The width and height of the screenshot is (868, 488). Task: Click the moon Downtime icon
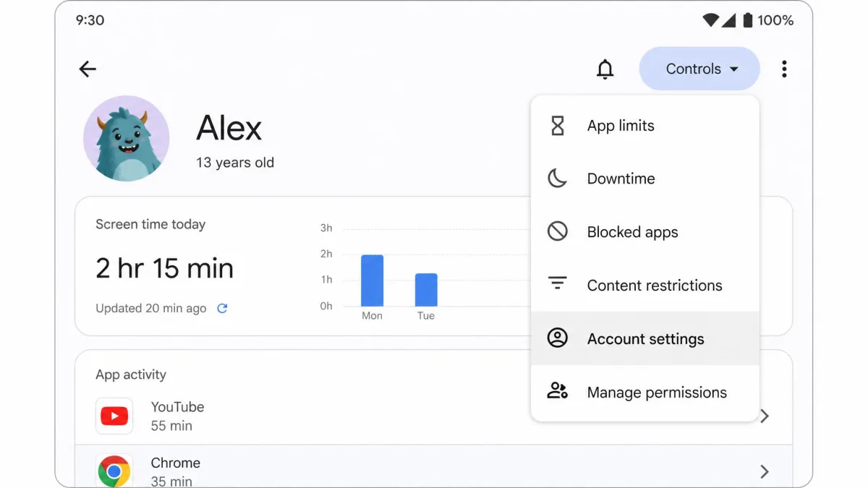click(557, 179)
